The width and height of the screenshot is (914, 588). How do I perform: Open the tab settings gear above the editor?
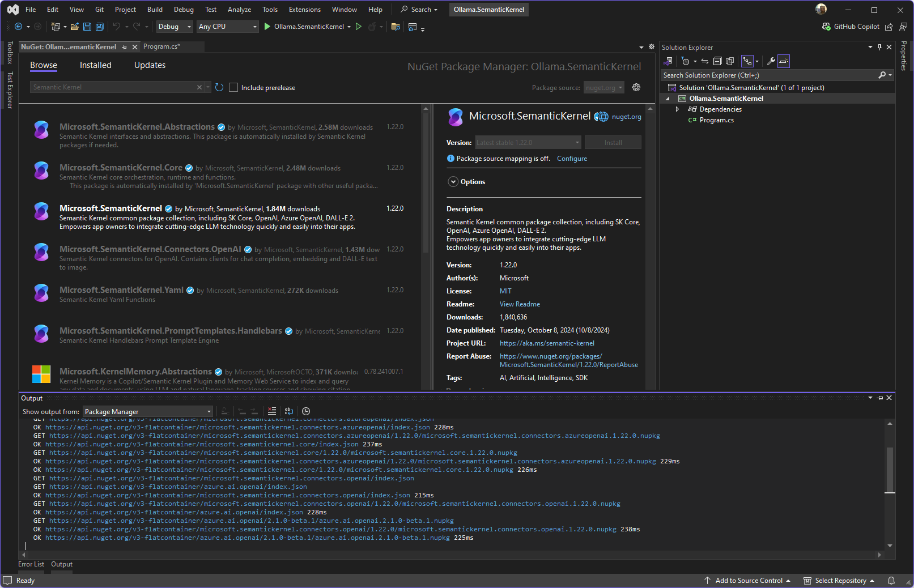(652, 47)
